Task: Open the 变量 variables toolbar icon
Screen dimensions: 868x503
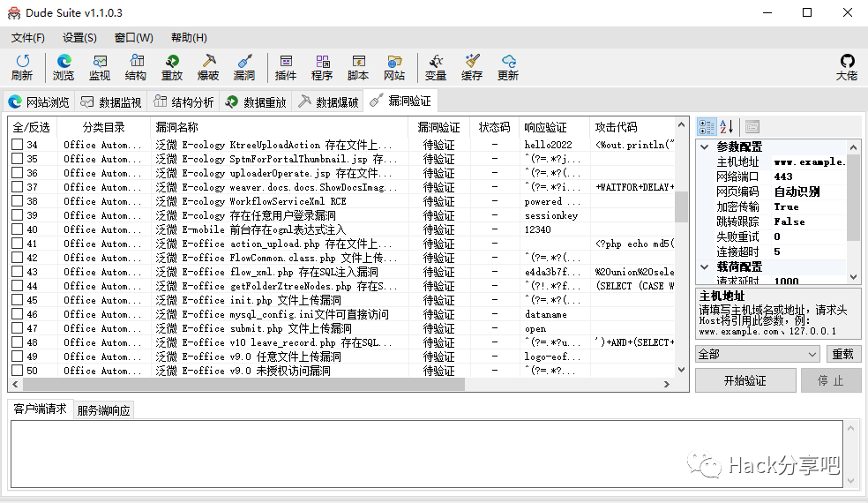Action: coord(436,68)
